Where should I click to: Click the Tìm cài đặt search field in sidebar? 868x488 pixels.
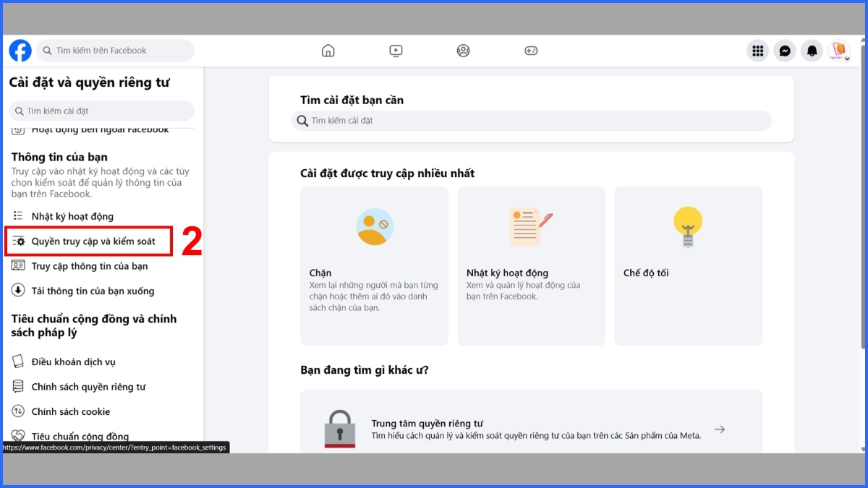pyautogui.click(x=101, y=111)
